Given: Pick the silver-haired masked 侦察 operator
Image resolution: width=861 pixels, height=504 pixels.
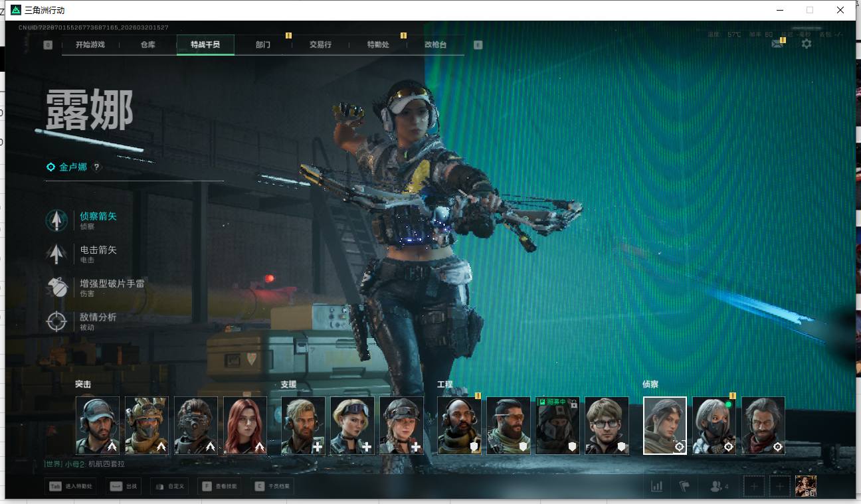Looking at the screenshot, I should 714,426.
